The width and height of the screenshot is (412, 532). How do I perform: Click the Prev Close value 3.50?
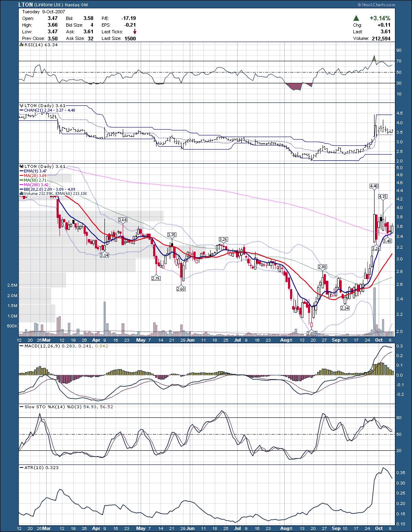52,38
